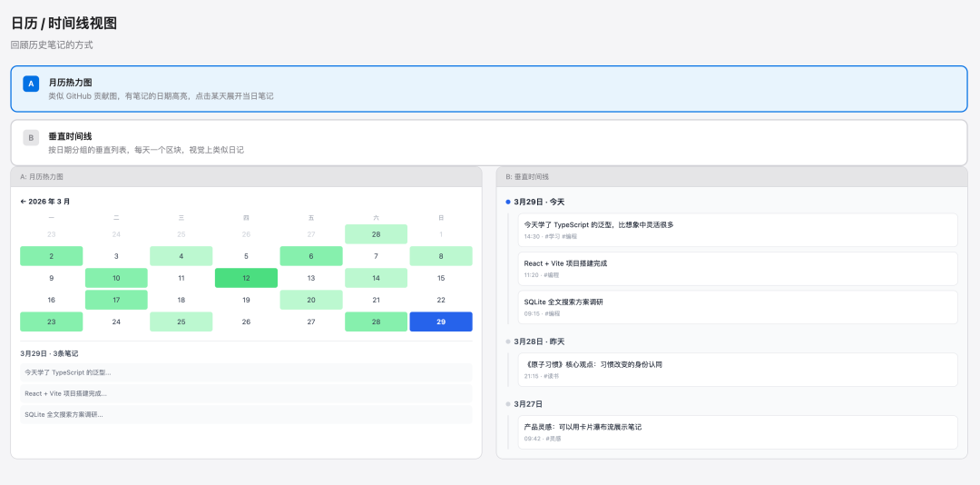The height and width of the screenshot is (485, 980).
Task: Click the 21:15 · #读书 tag line
Action: [x=542, y=376]
